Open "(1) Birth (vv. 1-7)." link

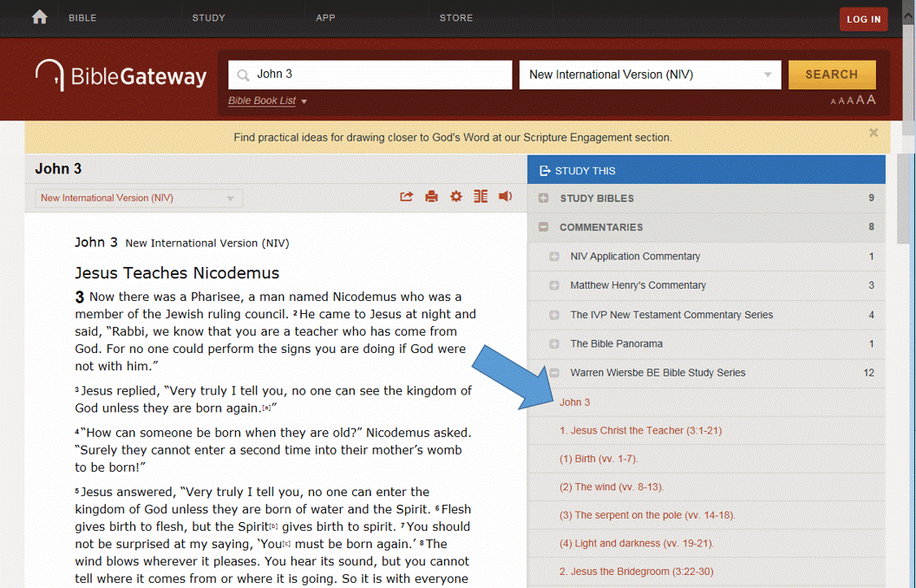coord(599,459)
